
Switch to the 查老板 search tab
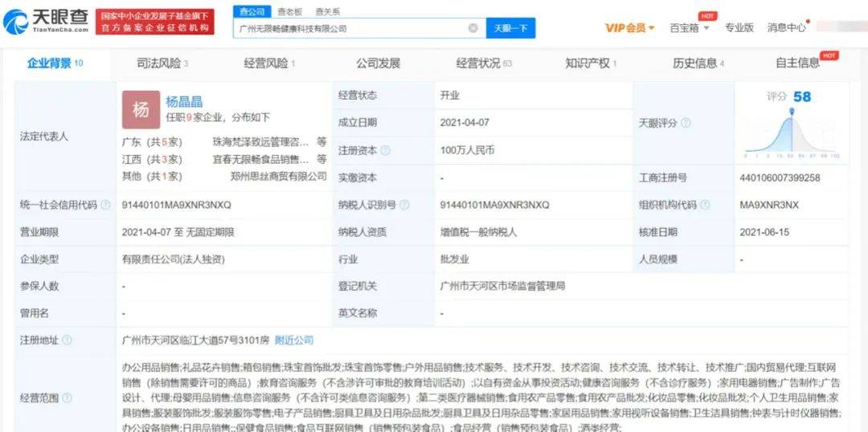tap(290, 11)
